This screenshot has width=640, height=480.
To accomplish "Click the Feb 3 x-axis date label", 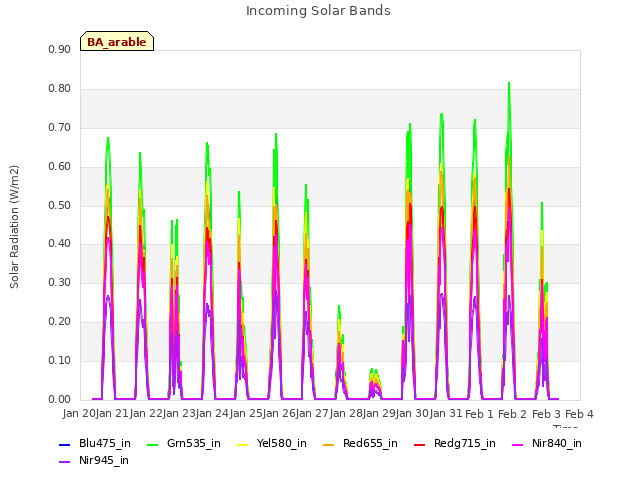I will click(546, 414).
